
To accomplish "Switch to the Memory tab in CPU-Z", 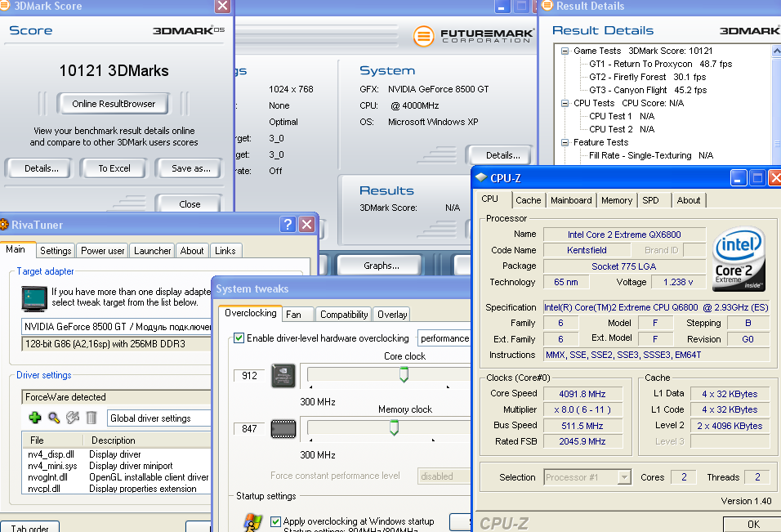I will pyautogui.click(x=617, y=200).
